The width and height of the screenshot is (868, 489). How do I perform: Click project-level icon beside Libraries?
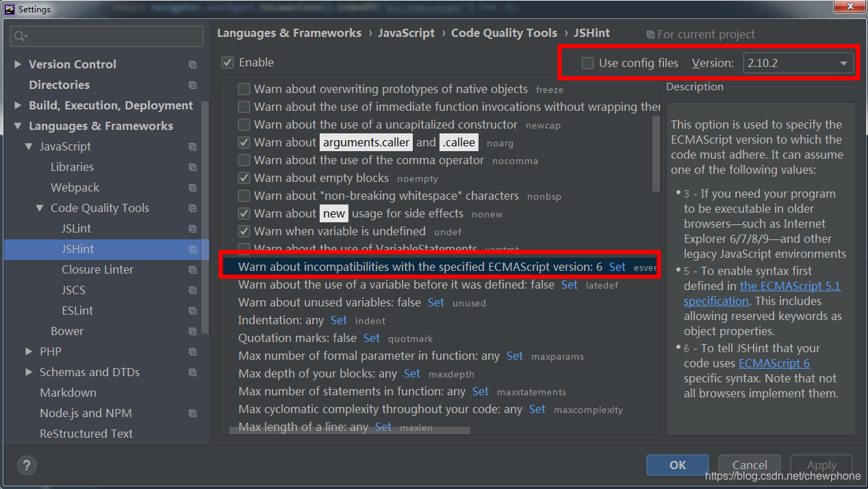click(x=192, y=167)
